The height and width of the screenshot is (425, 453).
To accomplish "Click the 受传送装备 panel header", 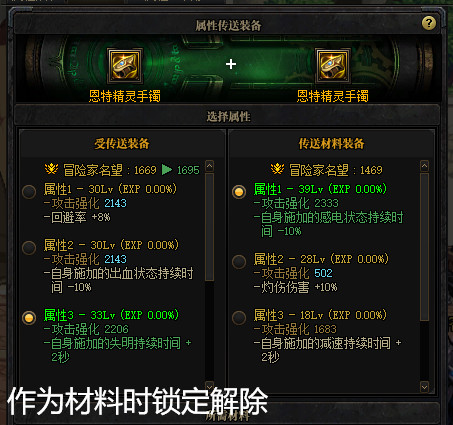I will [x=122, y=144].
